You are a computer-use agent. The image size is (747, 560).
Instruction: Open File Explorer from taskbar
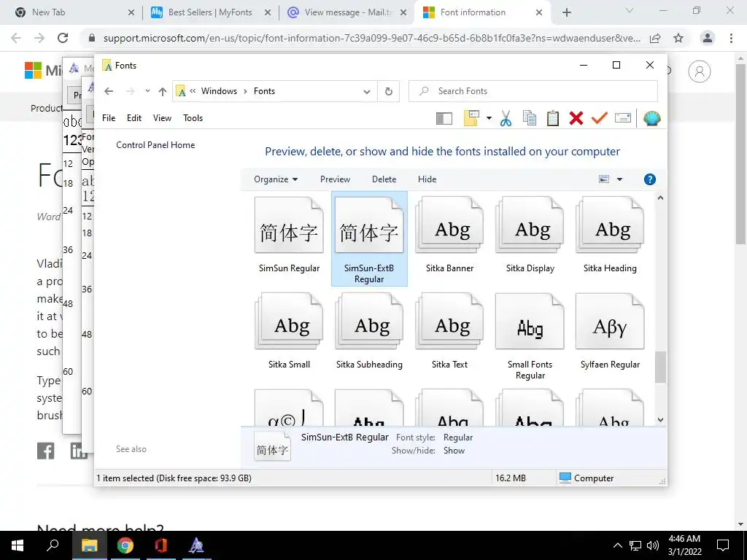[x=89, y=545]
